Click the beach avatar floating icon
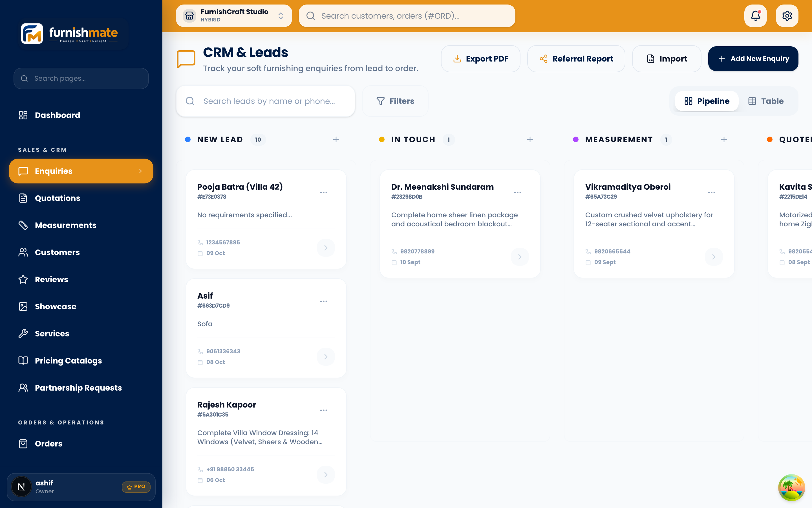This screenshot has height=508, width=812. [x=791, y=487]
